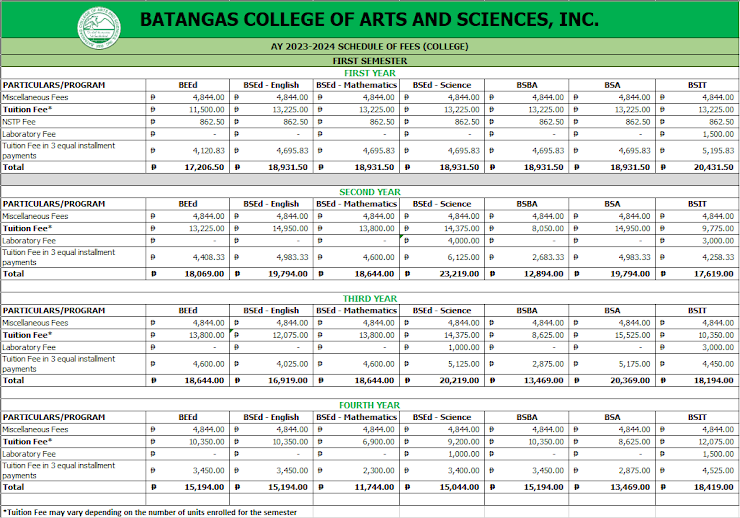Click the 20,369.00 total cell
740x518 pixels.
click(612, 381)
